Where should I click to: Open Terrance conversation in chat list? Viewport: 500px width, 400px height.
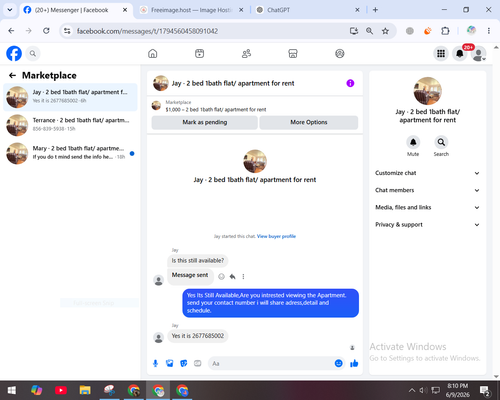click(70, 125)
